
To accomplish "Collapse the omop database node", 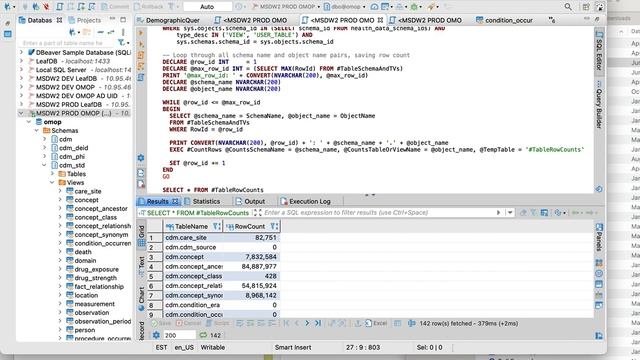I will tap(29, 122).
